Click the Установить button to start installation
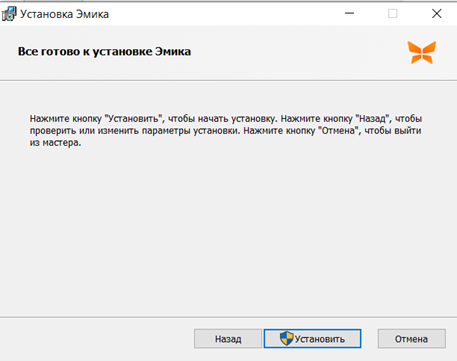457x361 pixels. coord(312,339)
